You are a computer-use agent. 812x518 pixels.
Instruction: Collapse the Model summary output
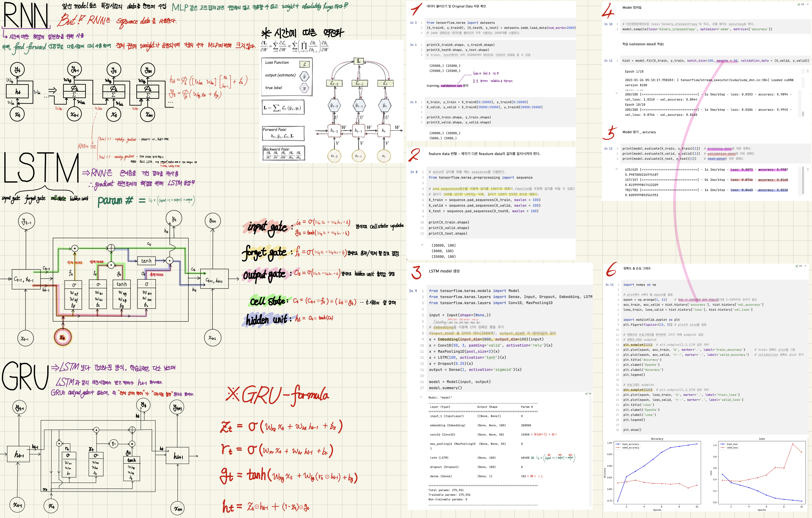pyautogui.click(x=421, y=397)
